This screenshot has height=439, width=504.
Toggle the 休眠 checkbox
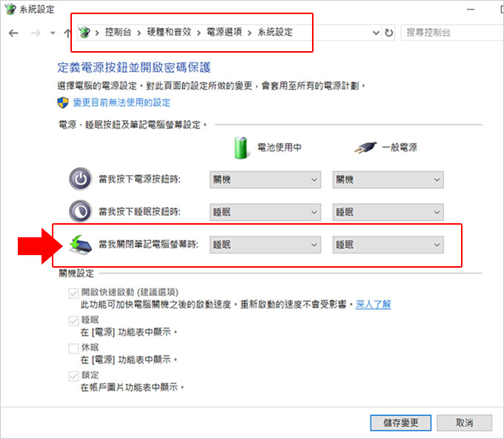(x=73, y=348)
